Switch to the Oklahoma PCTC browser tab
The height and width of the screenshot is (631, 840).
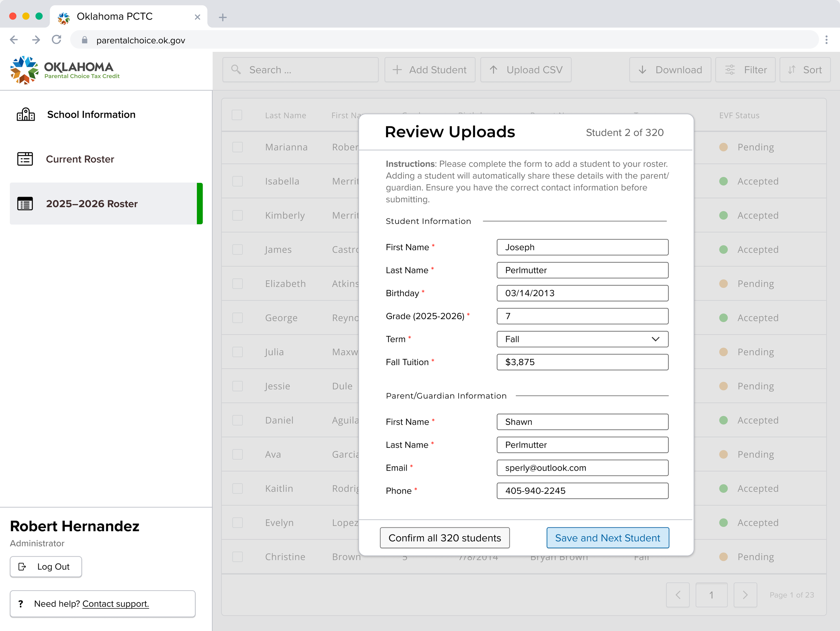click(114, 16)
